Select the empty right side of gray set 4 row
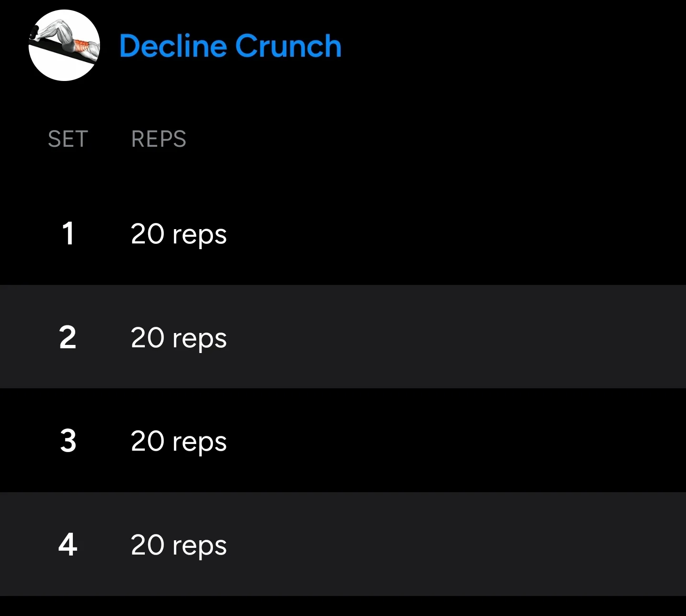686x616 pixels. pyautogui.click(x=457, y=544)
